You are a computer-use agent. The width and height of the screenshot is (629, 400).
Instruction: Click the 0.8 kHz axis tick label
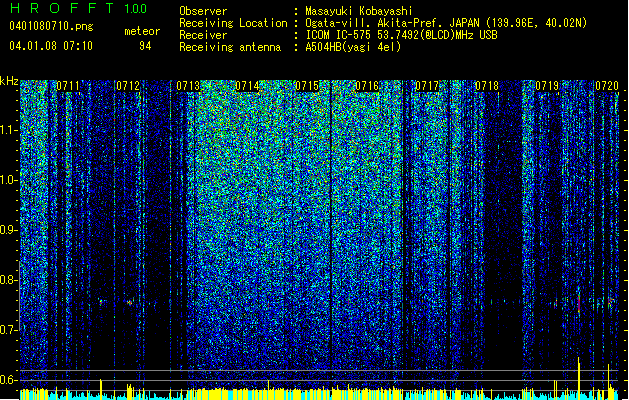tap(9, 280)
